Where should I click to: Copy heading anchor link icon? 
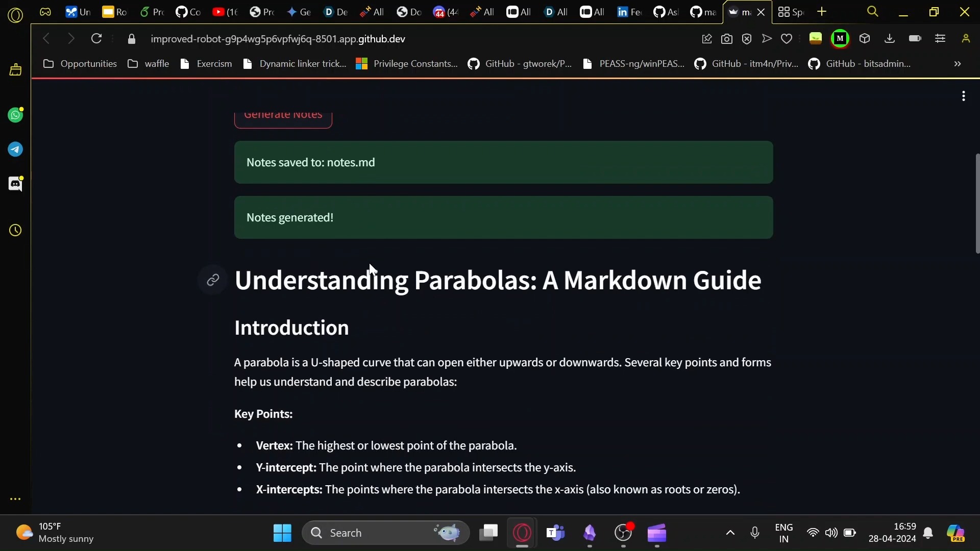213,280
